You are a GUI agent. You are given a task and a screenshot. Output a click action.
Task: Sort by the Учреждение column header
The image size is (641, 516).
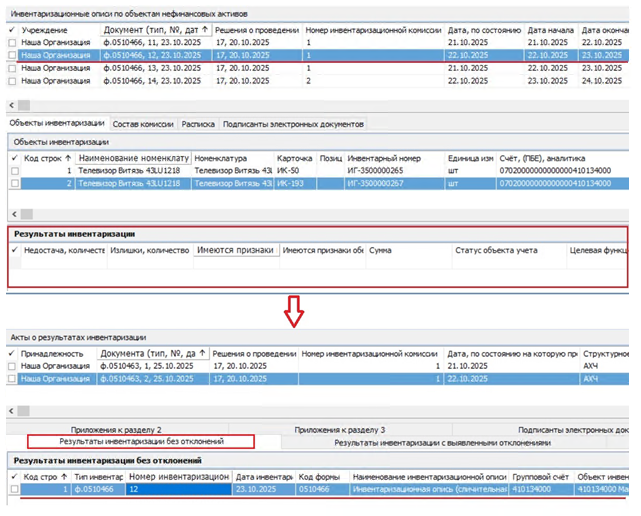58,31
